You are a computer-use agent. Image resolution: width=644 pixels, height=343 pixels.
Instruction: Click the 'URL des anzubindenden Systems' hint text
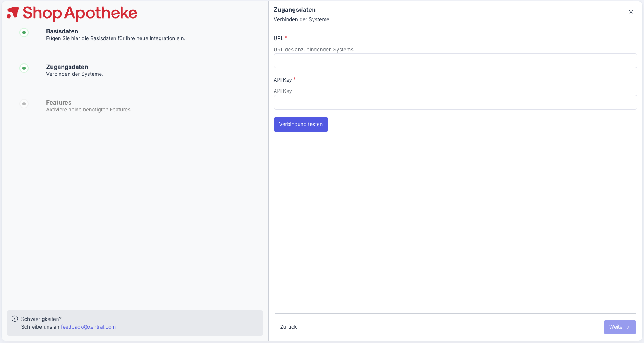[313, 50]
